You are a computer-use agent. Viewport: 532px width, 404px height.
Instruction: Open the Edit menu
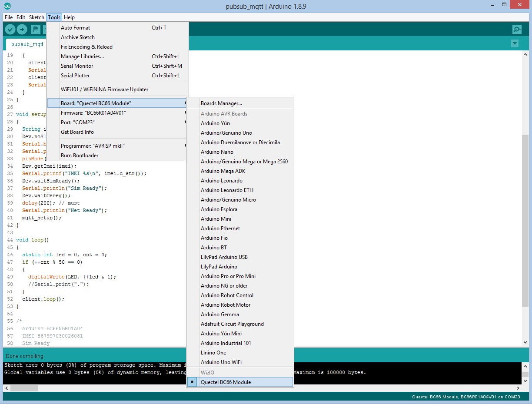(21, 17)
